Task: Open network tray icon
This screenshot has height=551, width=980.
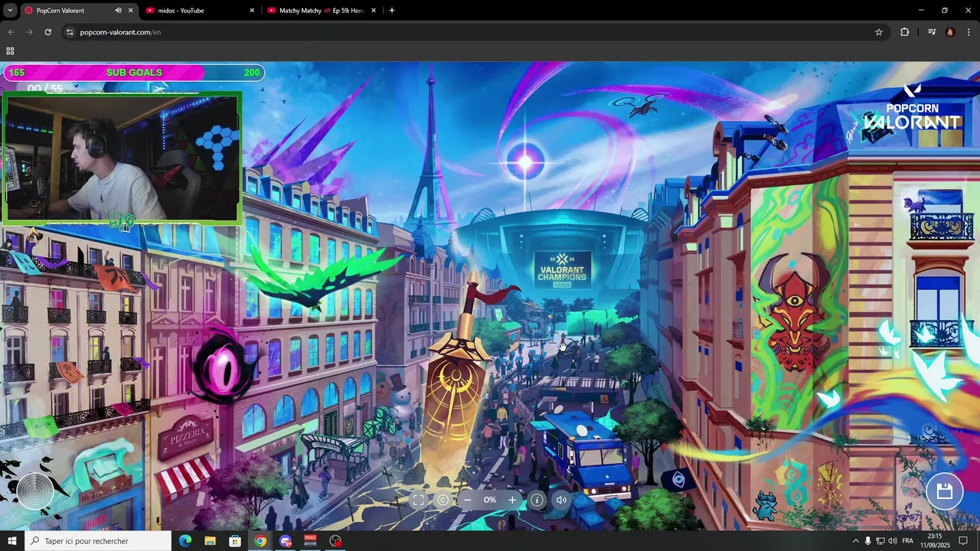Action: 880,541
